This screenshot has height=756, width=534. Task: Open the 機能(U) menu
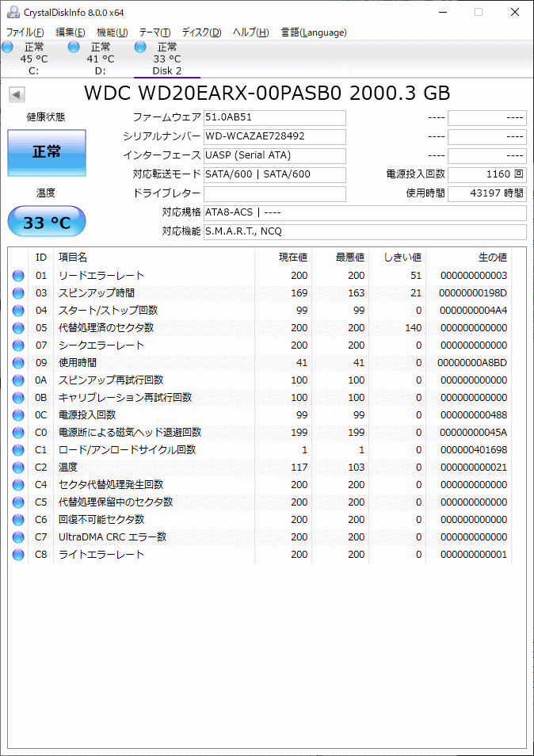[x=112, y=32]
